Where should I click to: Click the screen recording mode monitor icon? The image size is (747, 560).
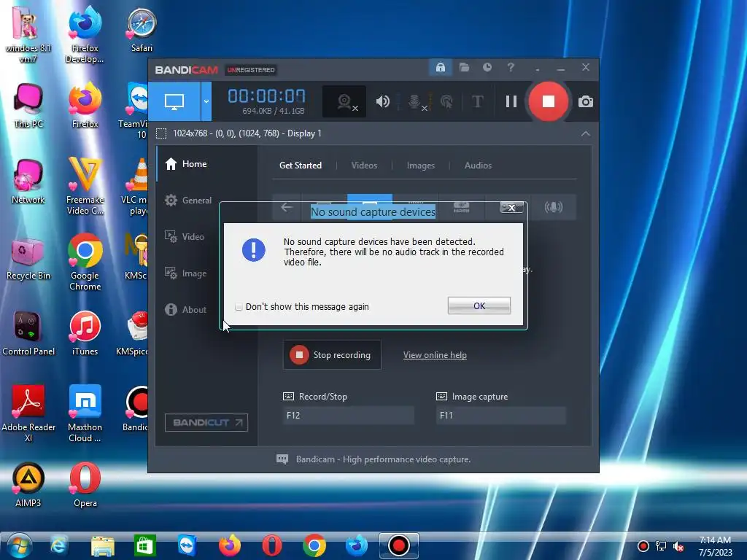tap(174, 101)
